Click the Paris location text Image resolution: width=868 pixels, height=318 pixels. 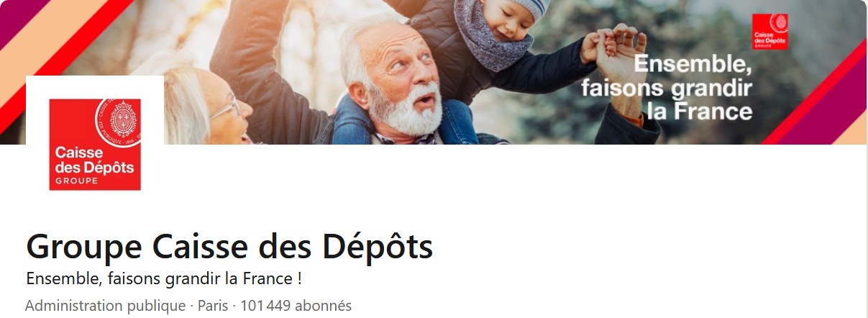click(213, 306)
